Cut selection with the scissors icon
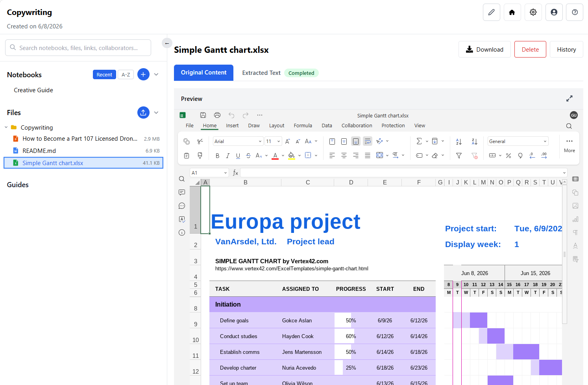588x385 pixels. [200, 141]
